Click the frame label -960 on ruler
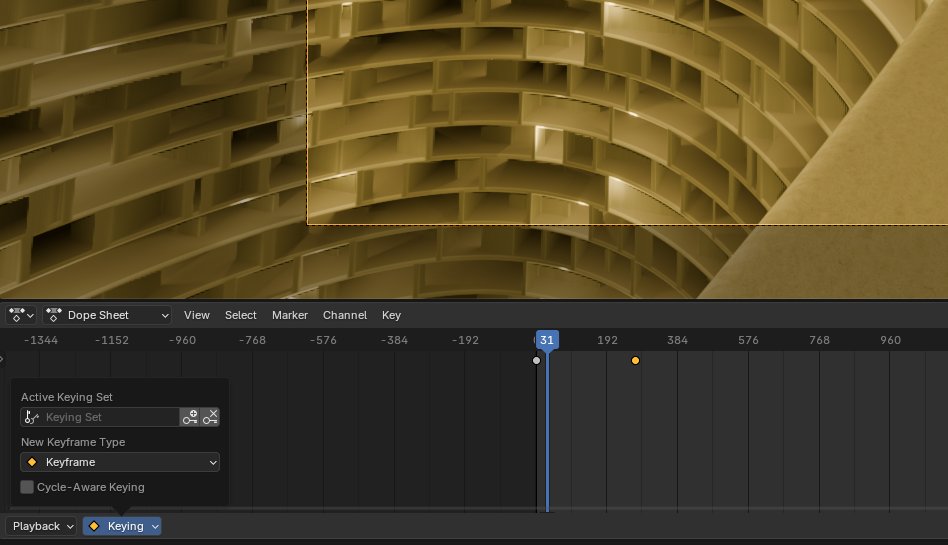948x545 pixels. (182, 340)
